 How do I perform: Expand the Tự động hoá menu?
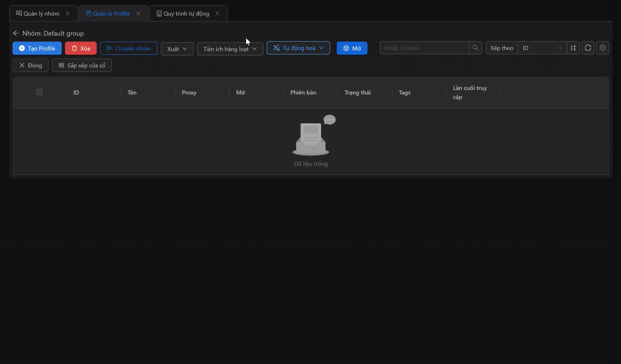click(x=298, y=48)
